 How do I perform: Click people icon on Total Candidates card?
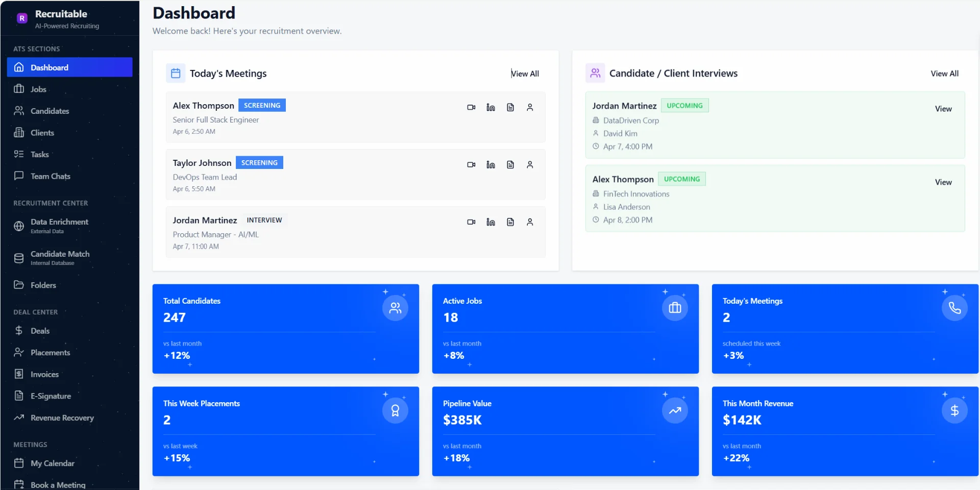(395, 308)
